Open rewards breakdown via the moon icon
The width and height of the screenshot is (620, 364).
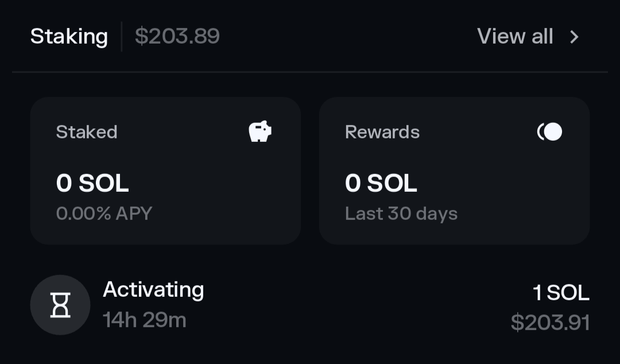coord(550,131)
